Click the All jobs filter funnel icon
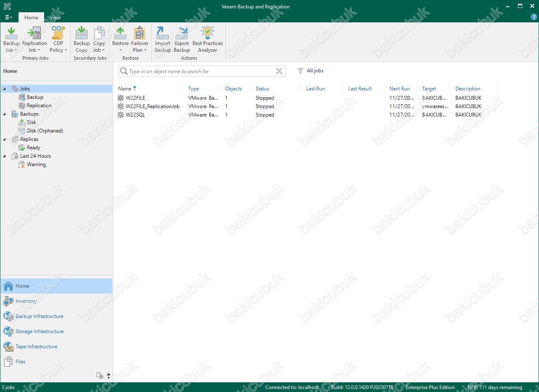This screenshot has height=392, width=539. [300, 71]
